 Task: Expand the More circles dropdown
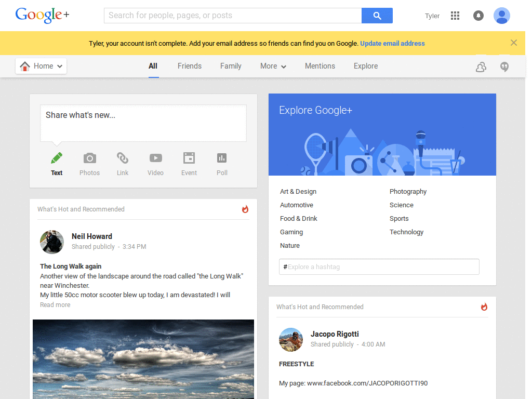(x=273, y=66)
